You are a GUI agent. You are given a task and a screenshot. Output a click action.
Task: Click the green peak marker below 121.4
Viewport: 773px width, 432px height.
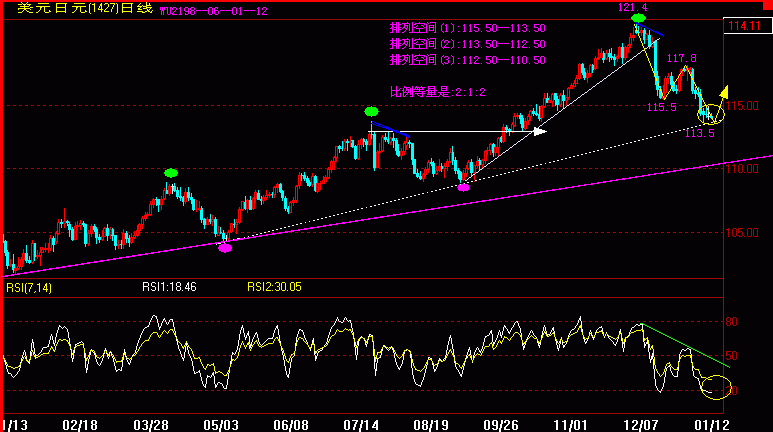coord(638,18)
